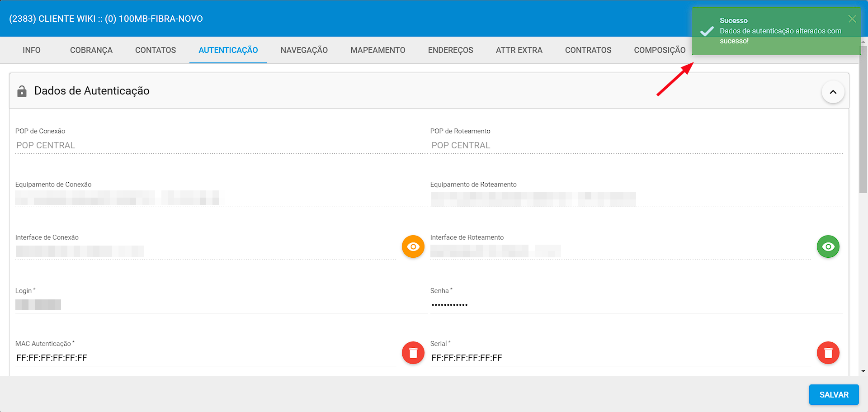Click the Serial input field
The image size is (868, 412).
[x=621, y=358]
